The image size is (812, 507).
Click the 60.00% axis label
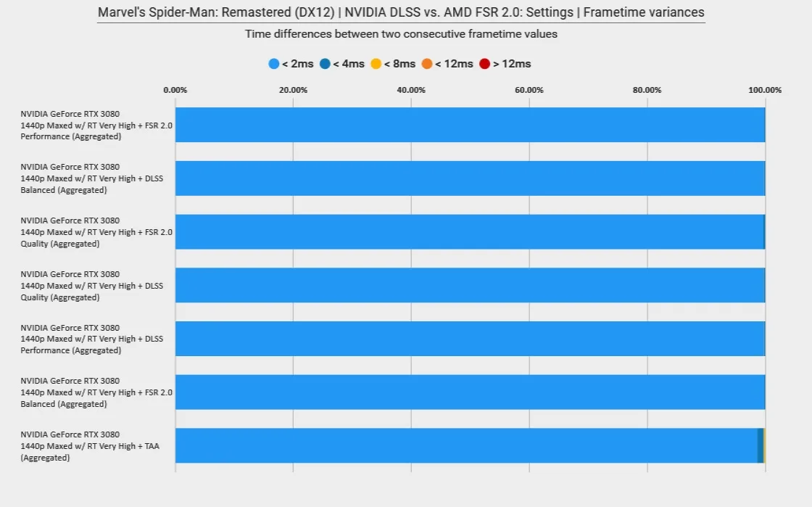coord(529,90)
